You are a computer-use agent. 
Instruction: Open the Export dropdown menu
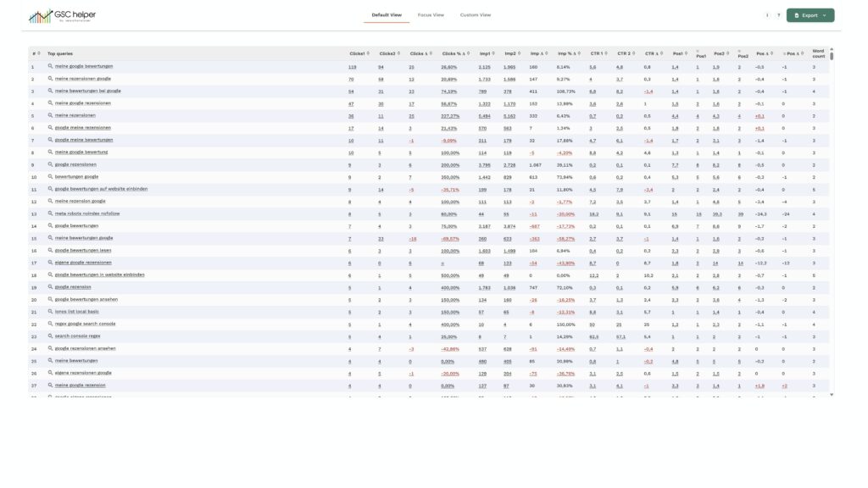click(810, 15)
